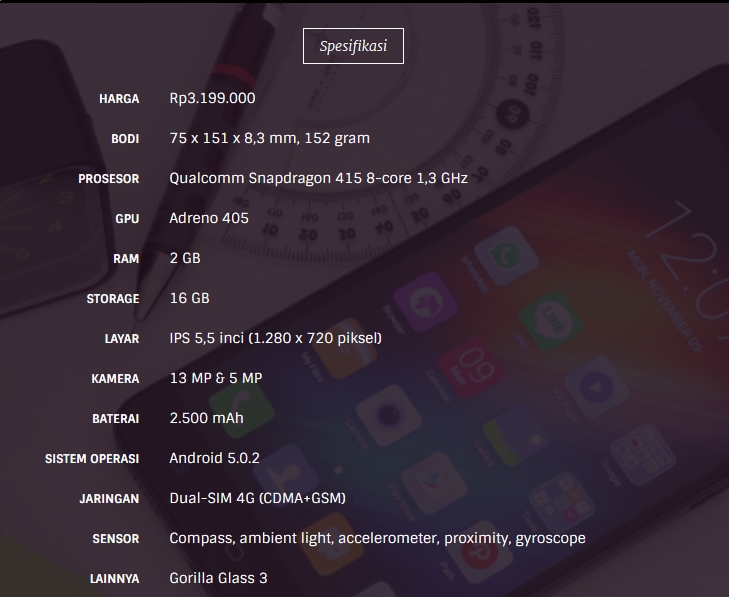This screenshot has width=729, height=597.
Task: Select the RAM label
Action: pos(126,259)
